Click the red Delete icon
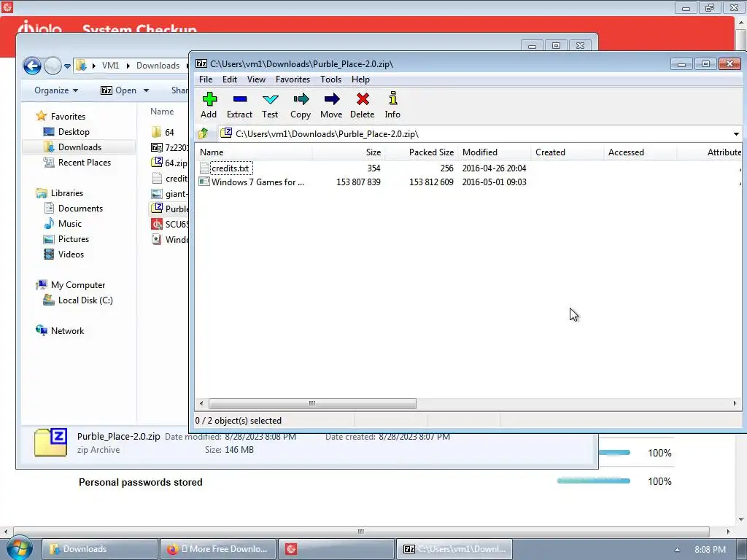This screenshot has width=747, height=560. (363, 105)
